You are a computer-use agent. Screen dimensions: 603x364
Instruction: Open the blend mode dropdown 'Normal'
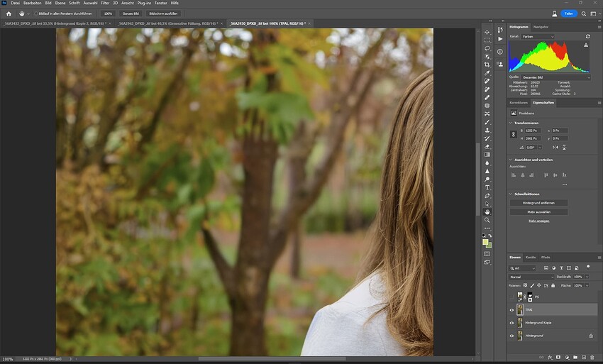click(x=531, y=277)
